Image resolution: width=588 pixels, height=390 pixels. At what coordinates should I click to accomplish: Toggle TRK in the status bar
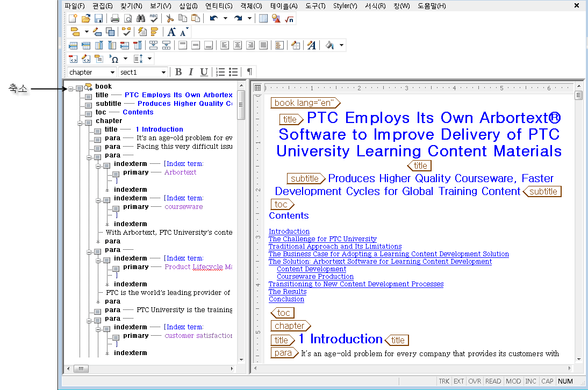tap(444, 381)
